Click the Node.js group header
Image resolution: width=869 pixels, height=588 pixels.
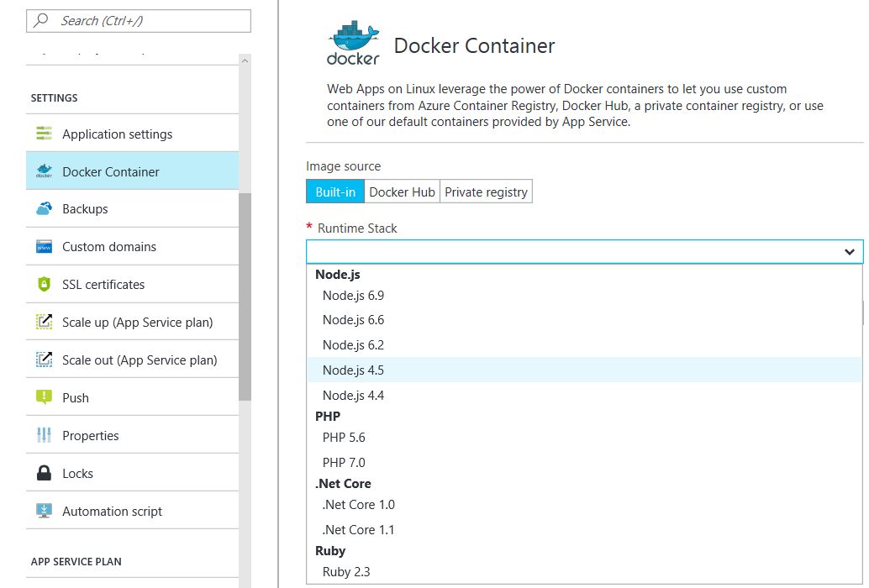[338, 274]
